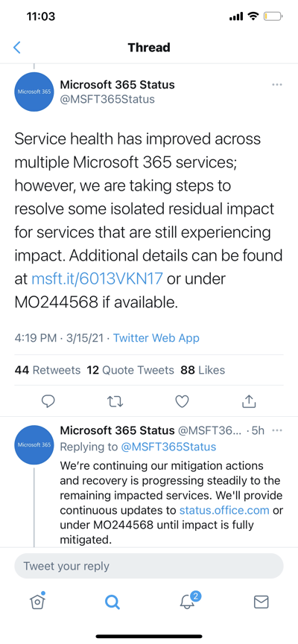
Task: Tap the reply speech bubble icon
Action: [x=48, y=401]
